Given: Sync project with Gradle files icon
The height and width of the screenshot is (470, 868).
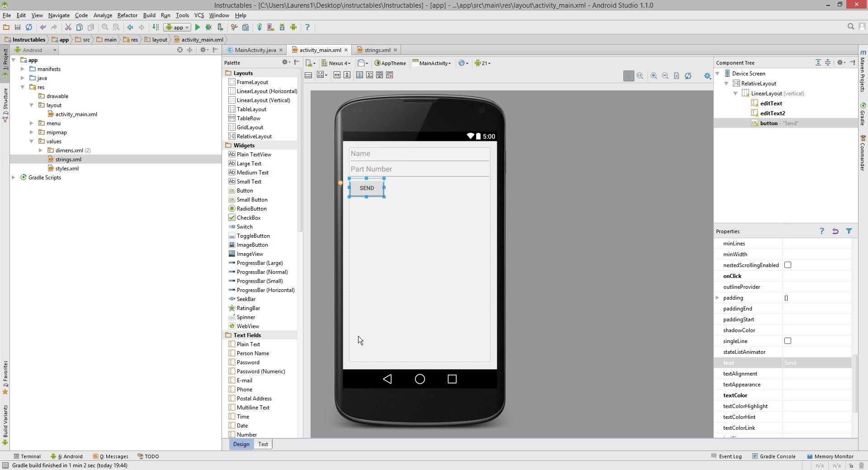Looking at the screenshot, I should point(259,27).
